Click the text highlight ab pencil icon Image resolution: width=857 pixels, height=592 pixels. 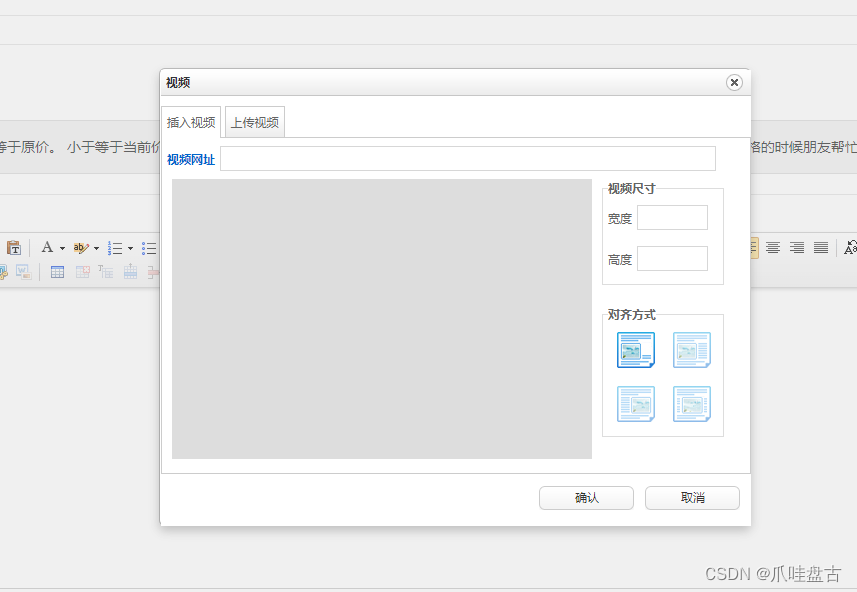tap(81, 248)
